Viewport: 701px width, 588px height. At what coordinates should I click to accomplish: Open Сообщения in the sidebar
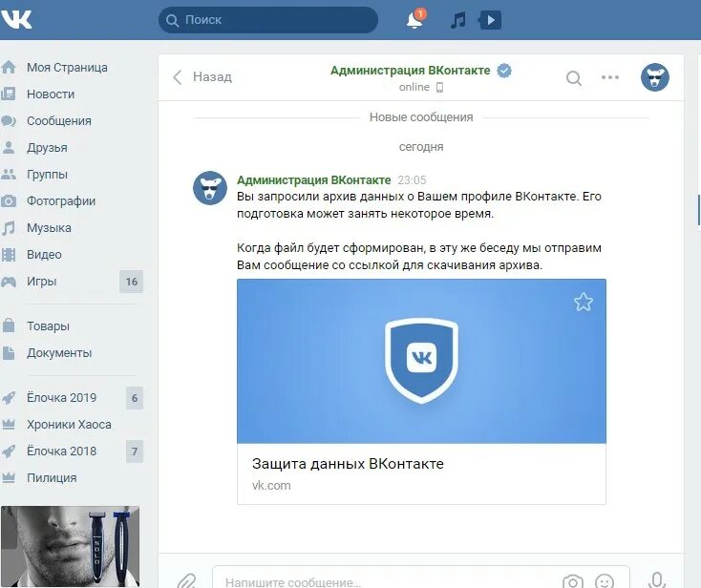[x=59, y=121]
